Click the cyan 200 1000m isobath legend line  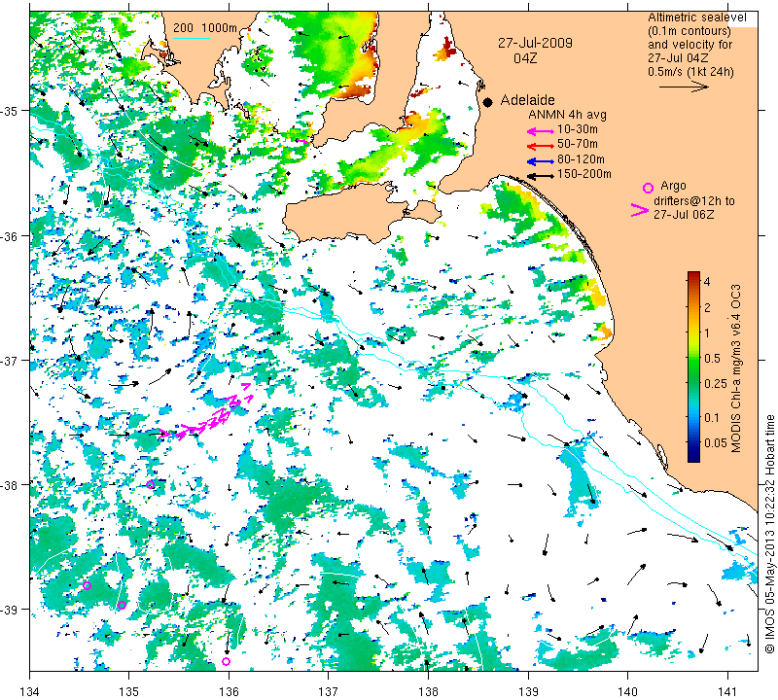click(x=191, y=38)
